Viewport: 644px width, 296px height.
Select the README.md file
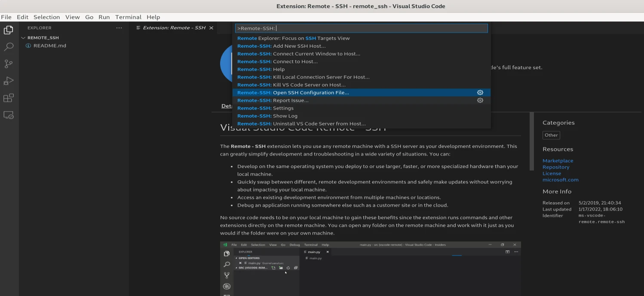[x=49, y=45]
